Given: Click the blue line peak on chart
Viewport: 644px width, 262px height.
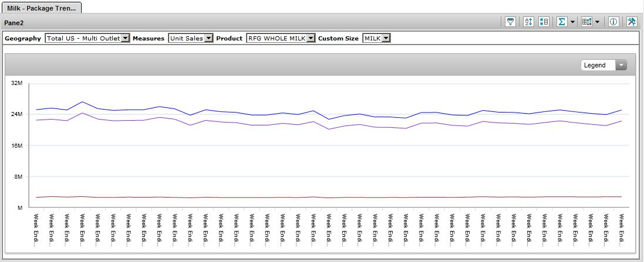Looking at the screenshot, I should click(x=82, y=102).
